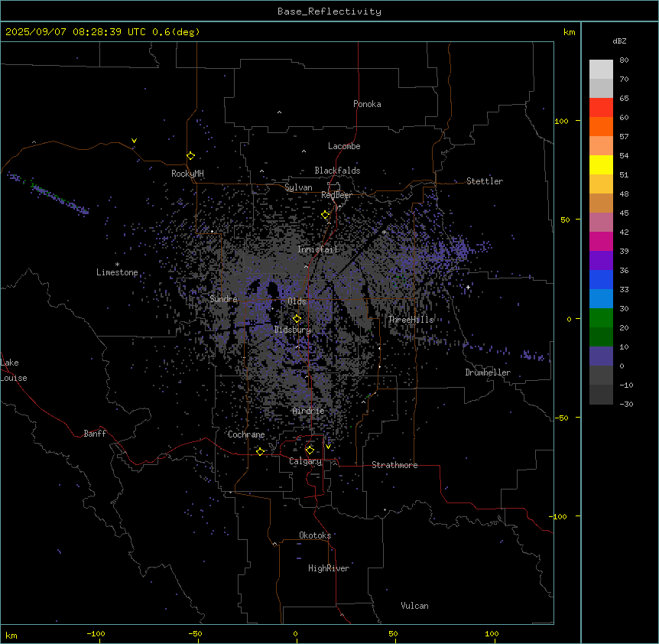Pick the magenta swatch in the dBZ legend
The image size is (659, 644).
(x=601, y=241)
